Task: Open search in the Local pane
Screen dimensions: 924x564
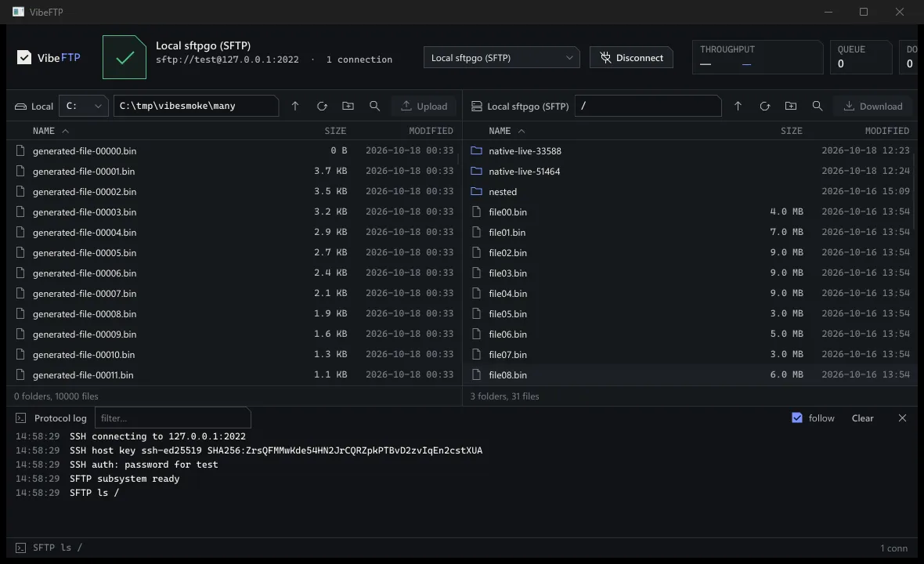Action: [x=375, y=106]
